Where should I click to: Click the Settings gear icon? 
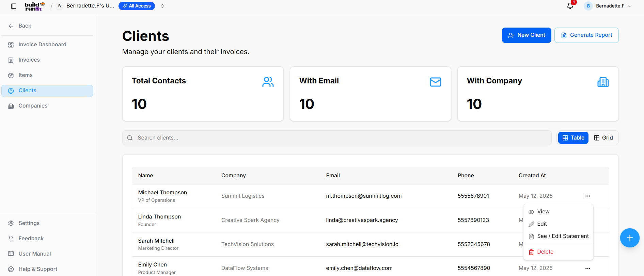(x=11, y=223)
